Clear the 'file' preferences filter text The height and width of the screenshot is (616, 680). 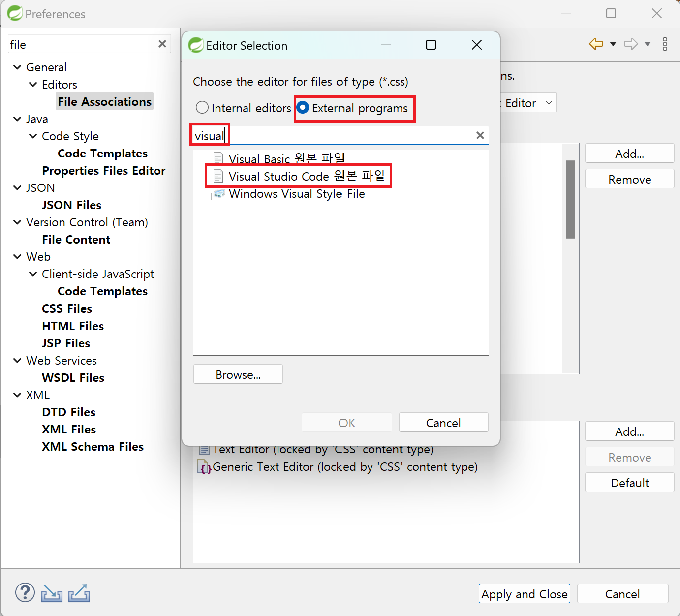(162, 44)
